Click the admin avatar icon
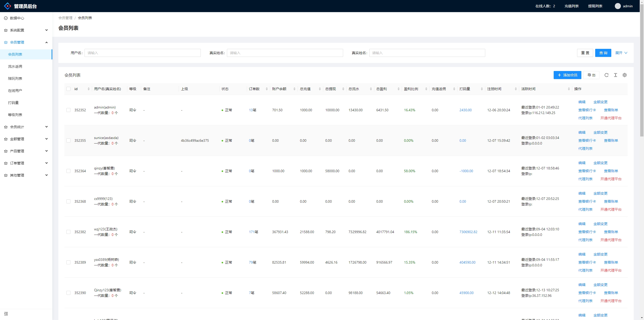The width and height of the screenshot is (644, 320). click(618, 6)
